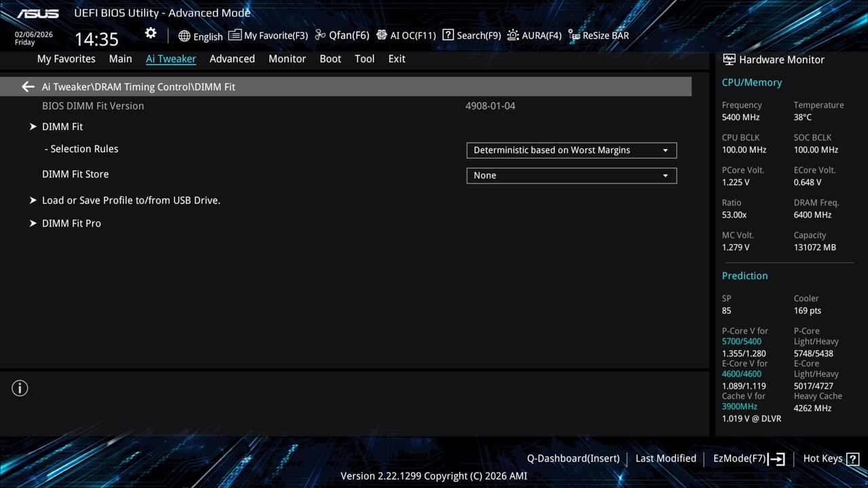Open the Qfan fan control utility
The image size is (868, 488).
pyautogui.click(x=341, y=35)
